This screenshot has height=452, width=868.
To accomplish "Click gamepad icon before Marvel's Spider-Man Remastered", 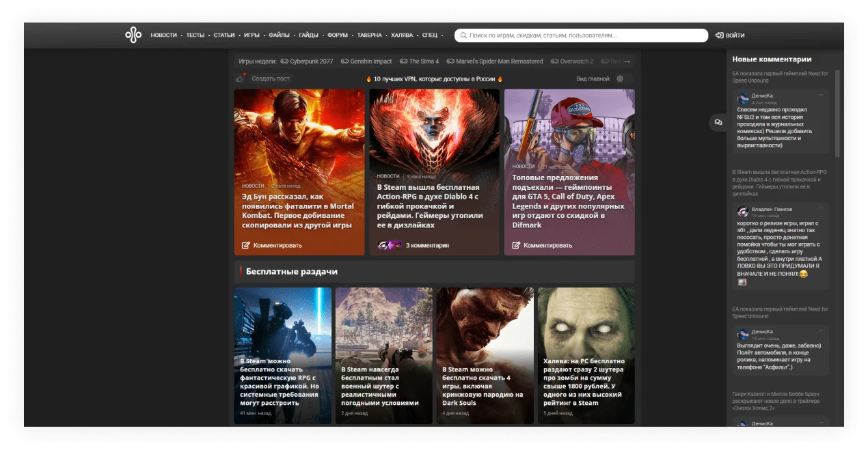I will 450,61.
